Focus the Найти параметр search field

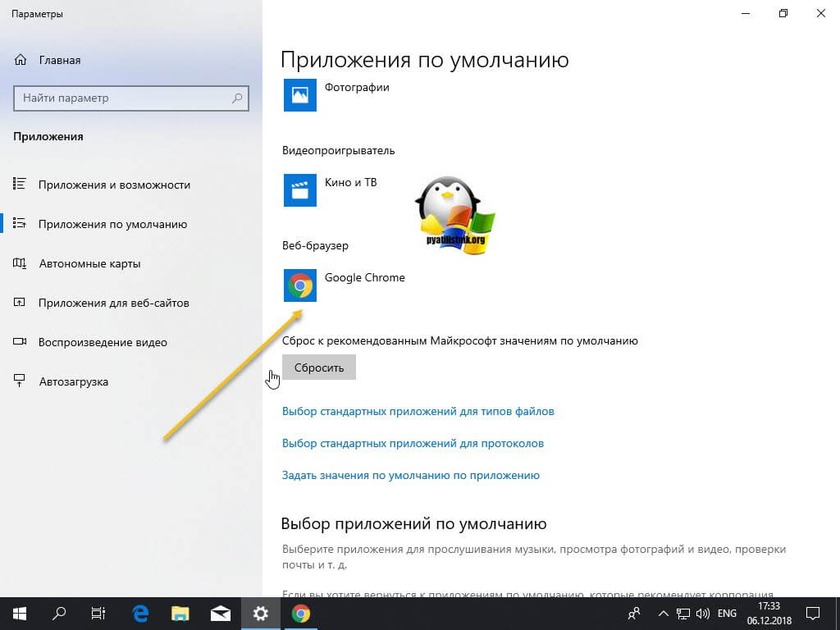130,98
